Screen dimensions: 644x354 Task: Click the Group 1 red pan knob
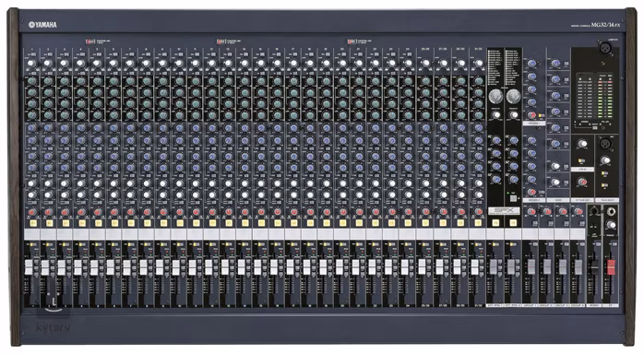(531, 212)
